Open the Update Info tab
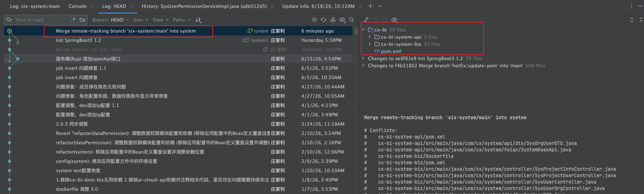The image size is (644, 194). click(318, 6)
